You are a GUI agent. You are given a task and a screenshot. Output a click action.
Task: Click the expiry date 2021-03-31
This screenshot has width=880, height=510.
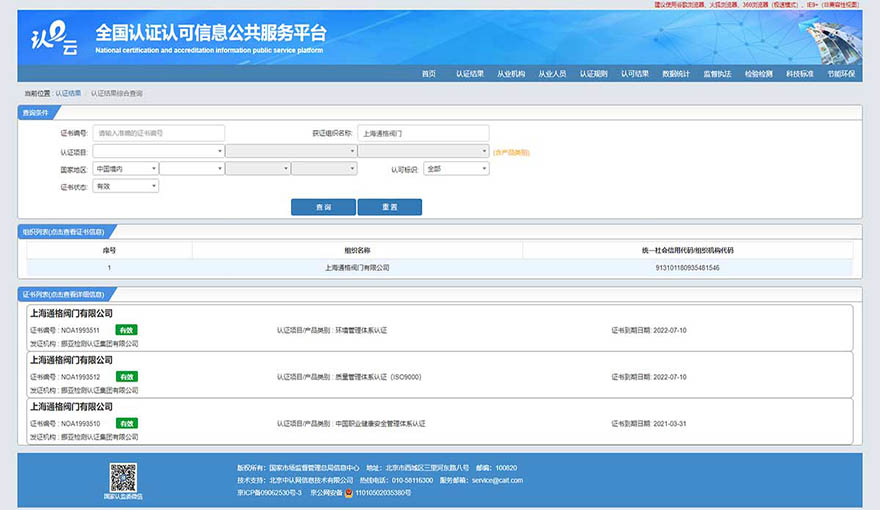point(670,424)
